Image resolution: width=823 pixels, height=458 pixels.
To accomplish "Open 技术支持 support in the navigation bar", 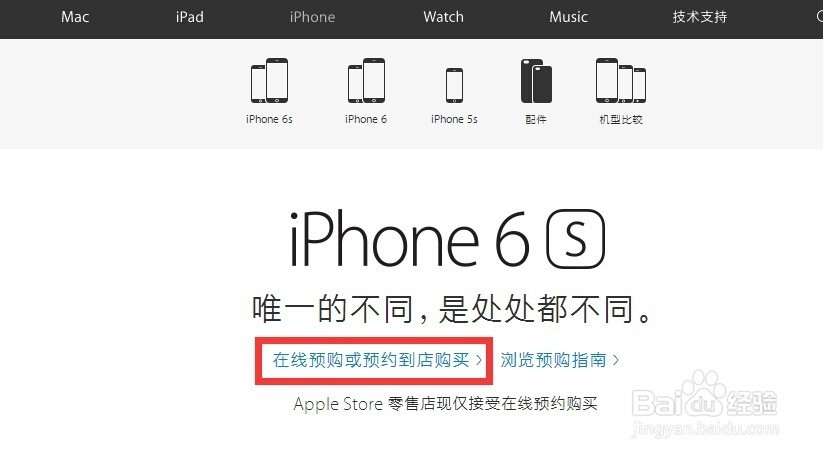I will (700, 17).
